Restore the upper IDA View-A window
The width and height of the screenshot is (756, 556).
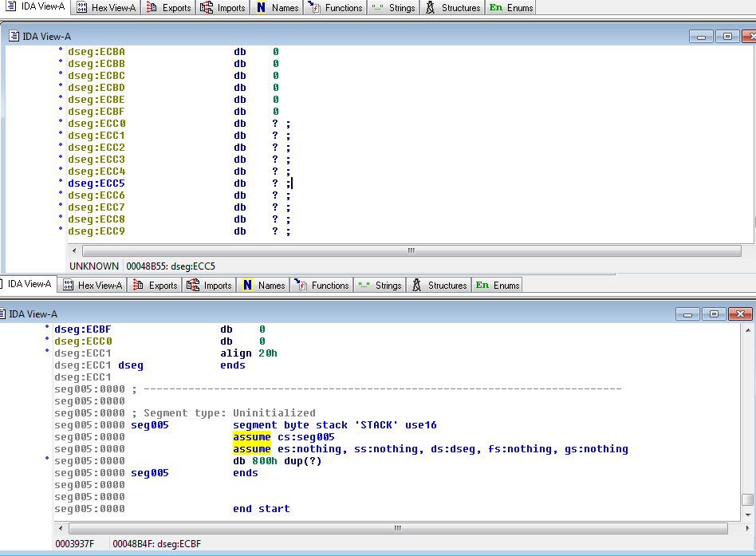726,36
